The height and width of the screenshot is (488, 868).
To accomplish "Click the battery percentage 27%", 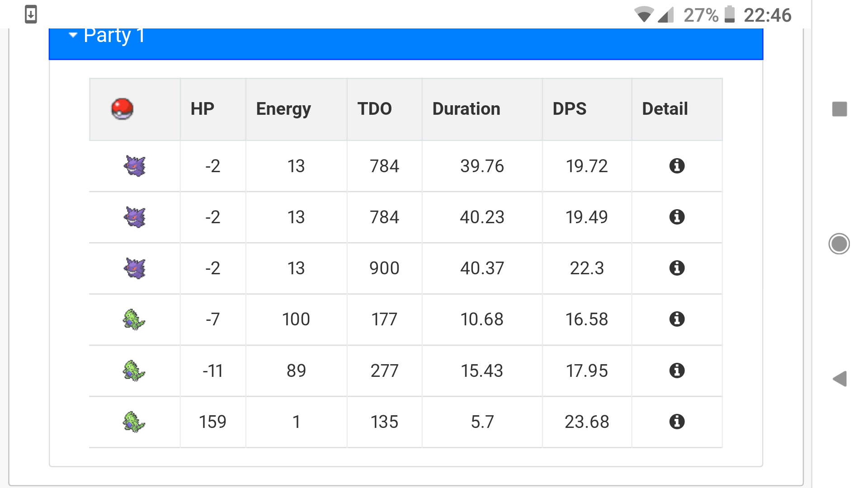I will [x=701, y=15].
